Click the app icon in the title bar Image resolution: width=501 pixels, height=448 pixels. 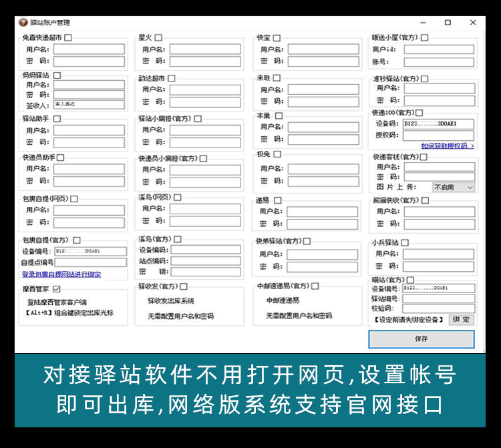(x=23, y=22)
